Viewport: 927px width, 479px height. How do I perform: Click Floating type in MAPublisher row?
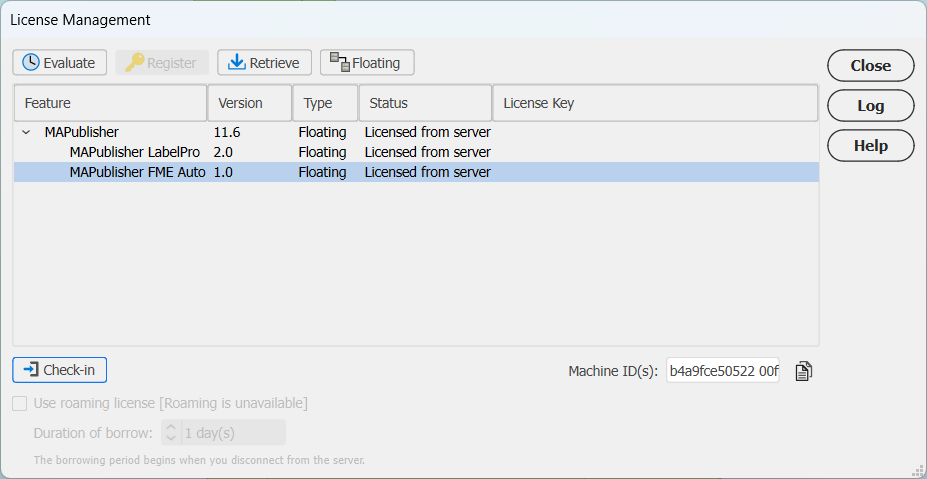pos(322,132)
